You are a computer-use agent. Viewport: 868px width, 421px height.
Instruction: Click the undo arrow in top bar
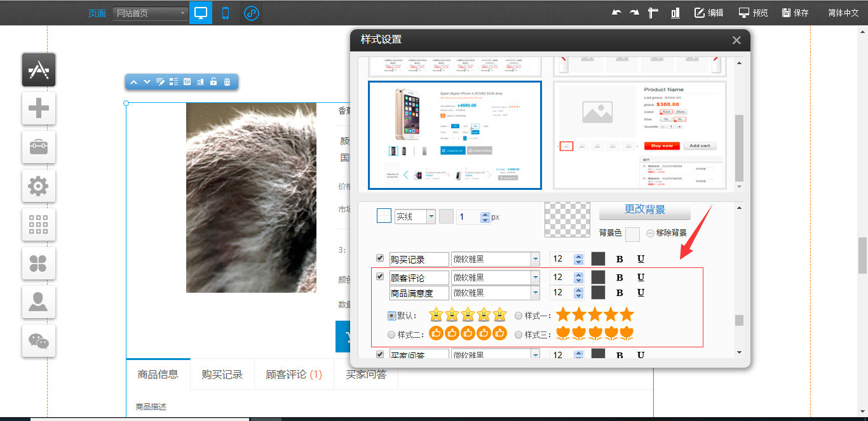click(x=616, y=13)
